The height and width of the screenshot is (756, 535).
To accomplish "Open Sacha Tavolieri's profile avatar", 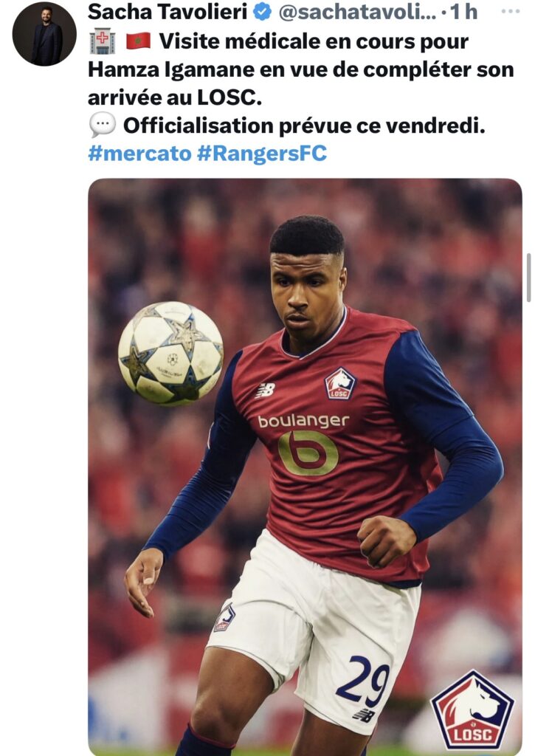I will point(44,34).
